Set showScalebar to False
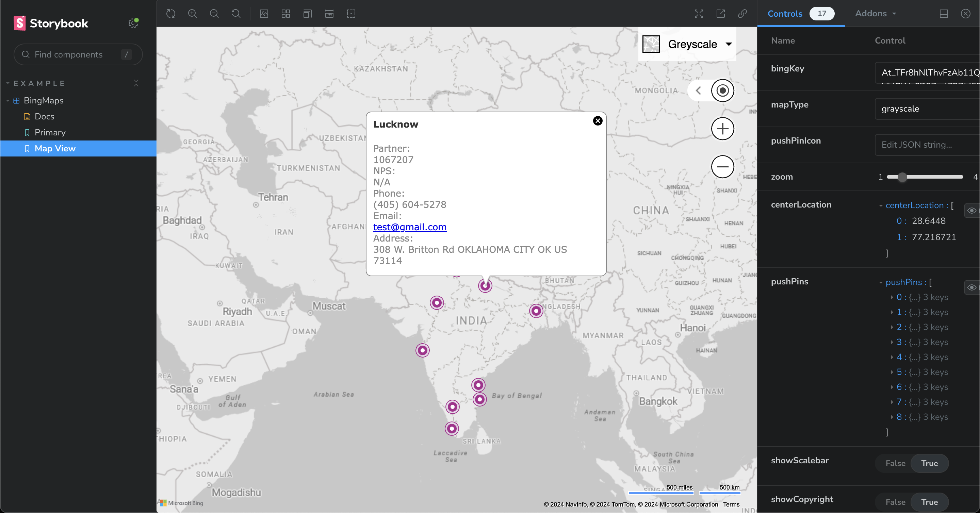 [895, 463]
